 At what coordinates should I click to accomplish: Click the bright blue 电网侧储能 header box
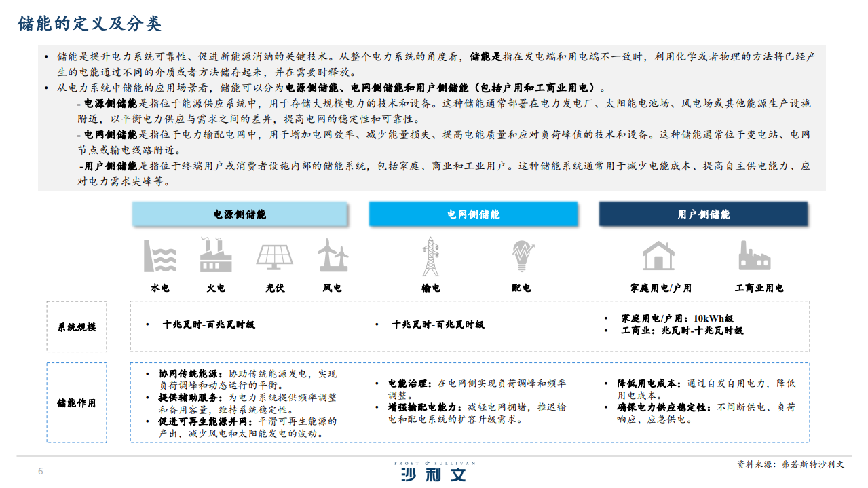[x=473, y=214]
